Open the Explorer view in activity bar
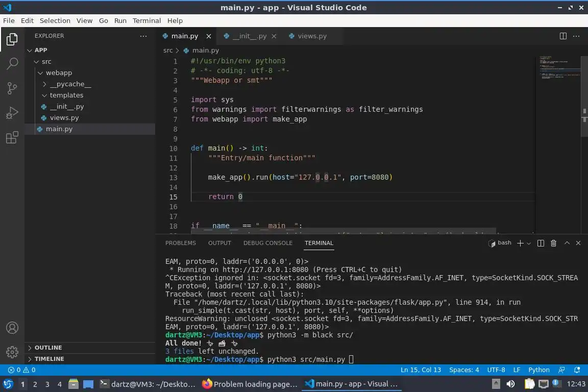Viewport: 588px width, 392px height. point(12,39)
